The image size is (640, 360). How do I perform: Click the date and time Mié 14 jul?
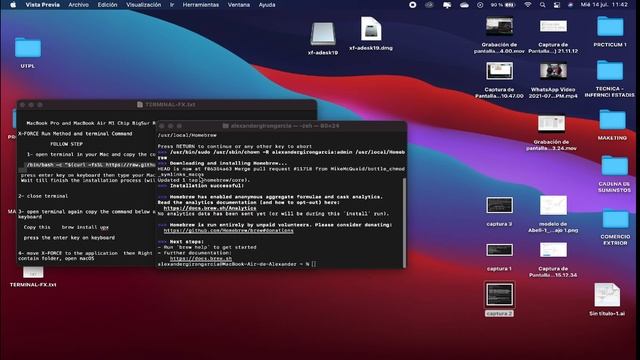604,5
